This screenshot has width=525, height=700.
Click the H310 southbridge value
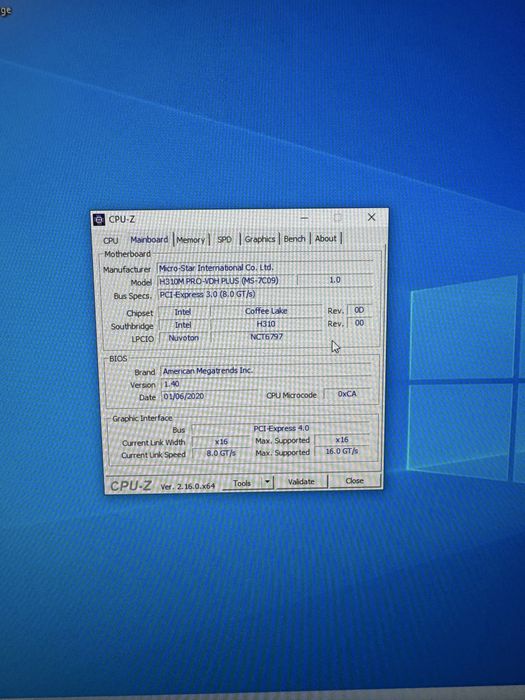tap(266, 324)
